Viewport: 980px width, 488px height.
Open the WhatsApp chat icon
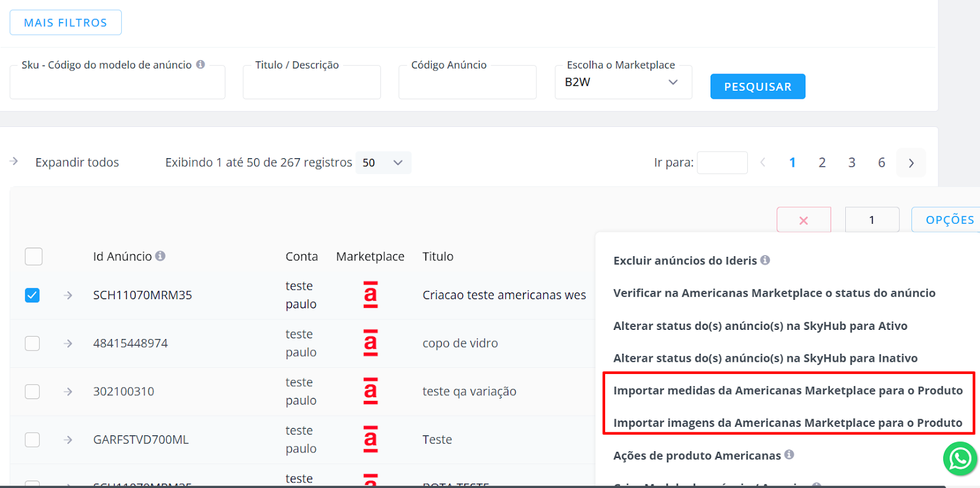960,459
